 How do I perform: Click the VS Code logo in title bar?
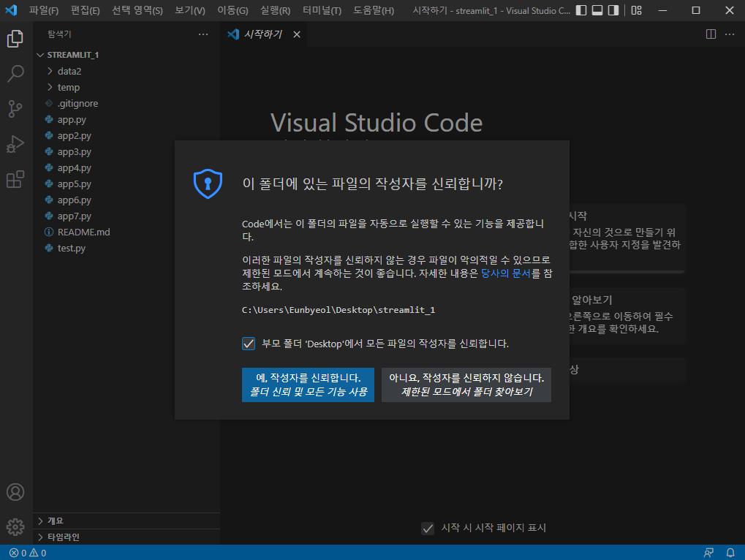tap(11, 10)
